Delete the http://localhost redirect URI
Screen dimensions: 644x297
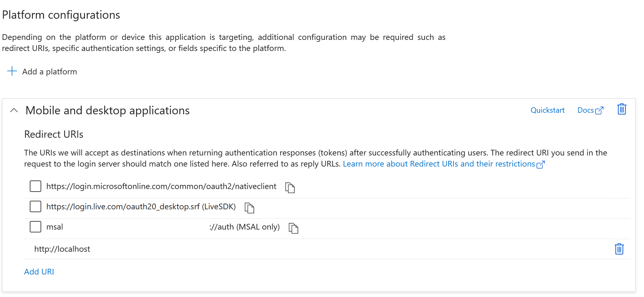pyautogui.click(x=619, y=249)
